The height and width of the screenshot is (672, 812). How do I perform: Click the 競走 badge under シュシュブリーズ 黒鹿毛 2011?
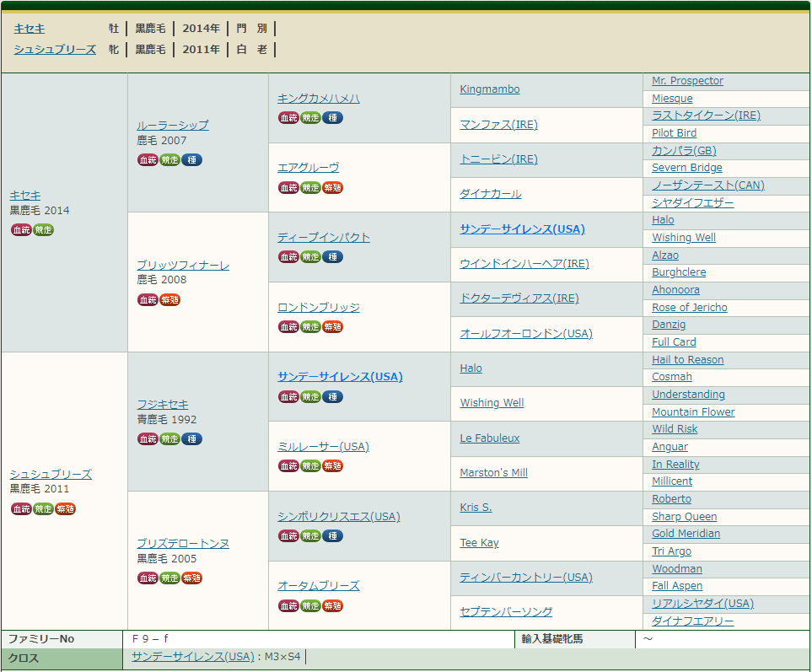[x=43, y=509]
